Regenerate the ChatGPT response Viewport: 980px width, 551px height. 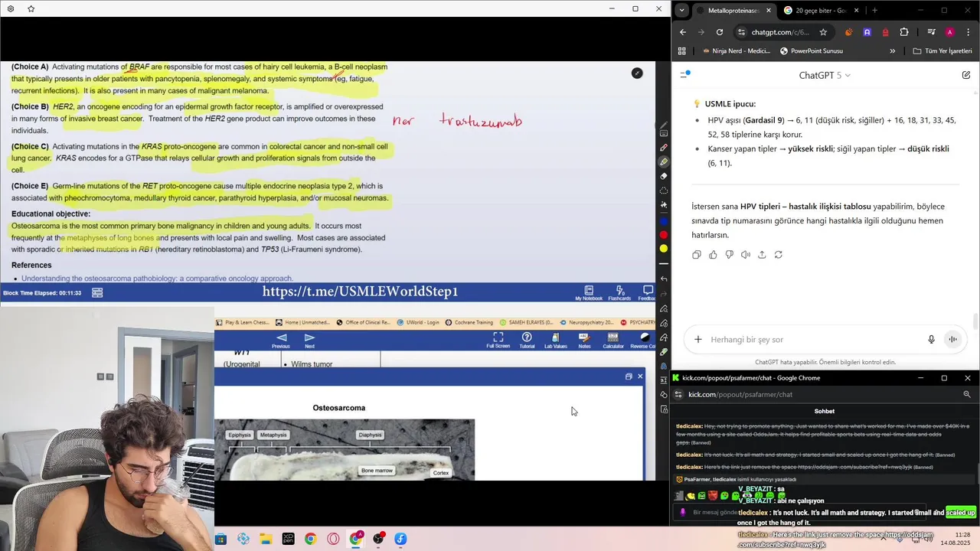point(779,255)
